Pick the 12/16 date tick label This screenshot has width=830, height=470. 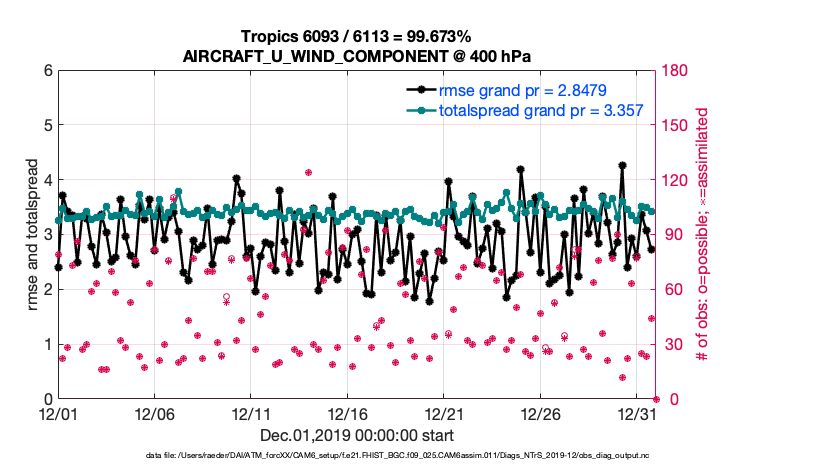click(x=348, y=413)
